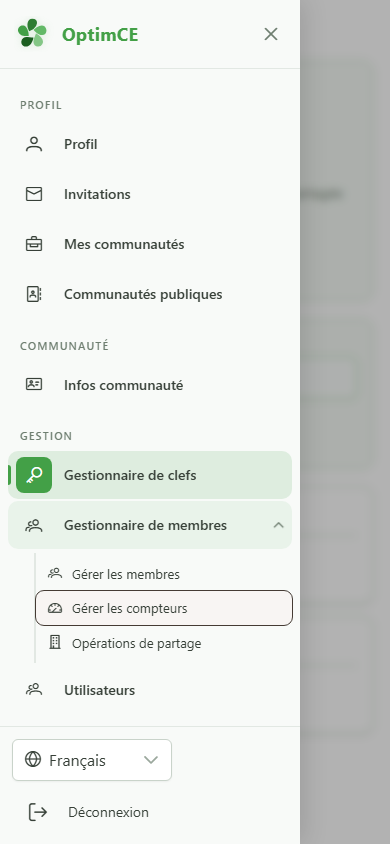
Task: Click the briefcase icon beside Mes communautés
Action: 34,244
